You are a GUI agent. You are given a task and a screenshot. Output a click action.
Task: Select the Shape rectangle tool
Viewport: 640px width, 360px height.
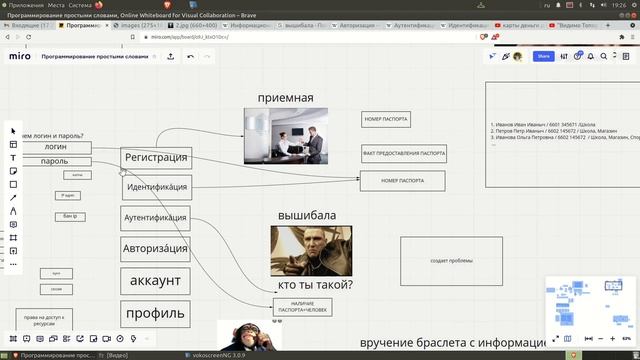[13, 184]
